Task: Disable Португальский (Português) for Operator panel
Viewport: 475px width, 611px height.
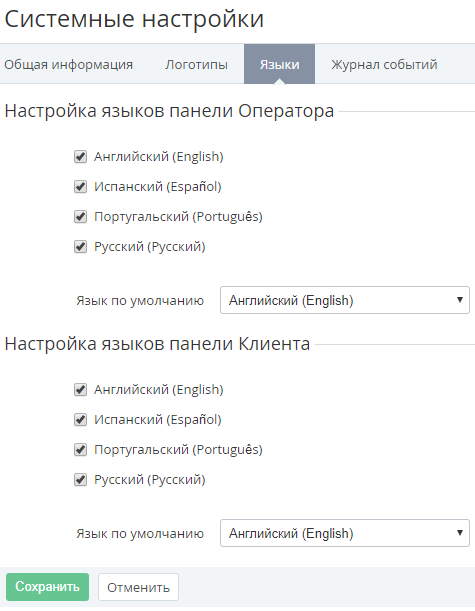Action: 80,217
